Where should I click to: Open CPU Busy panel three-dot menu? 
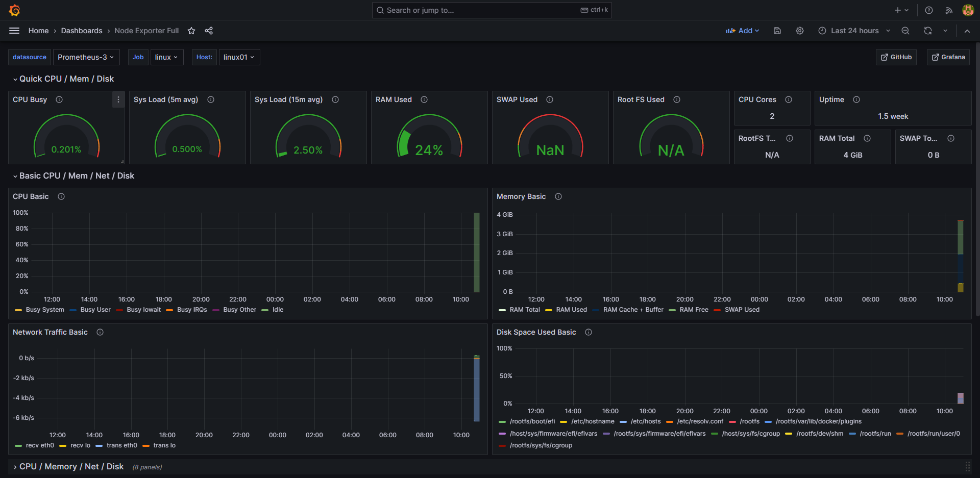tap(118, 99)
